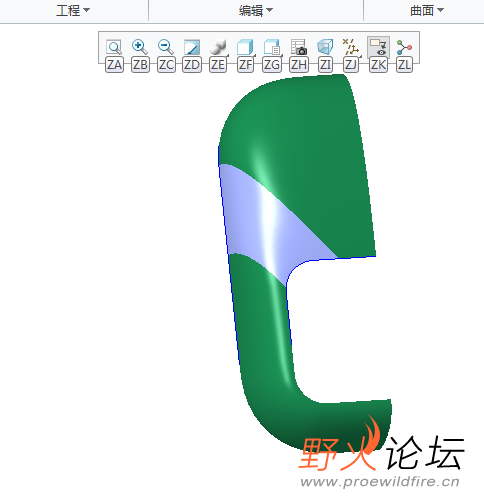Image resolution: width=484 pixels, height=498 pixels.
Task: Click the ZA shortcut key label
Action: (x=114, y=65)
